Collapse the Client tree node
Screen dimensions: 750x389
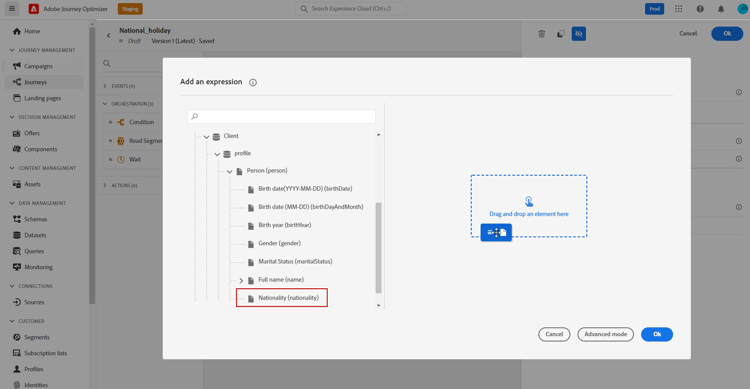pos(207,137)
